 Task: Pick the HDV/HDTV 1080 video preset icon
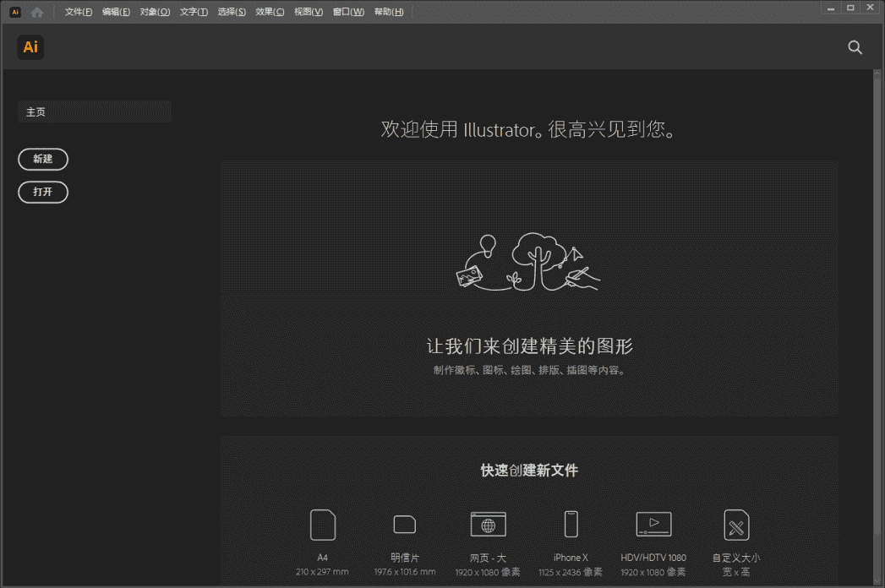pyautogui.click(x=653, y=525)
